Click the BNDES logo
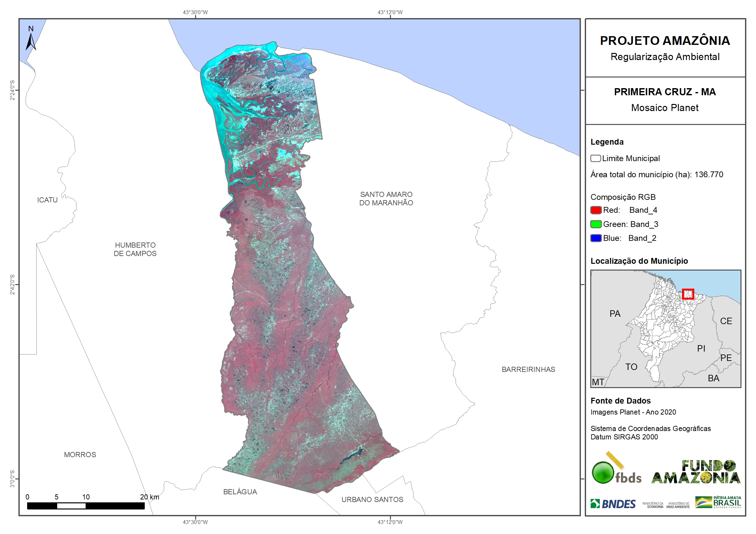 tap(613, 504)
